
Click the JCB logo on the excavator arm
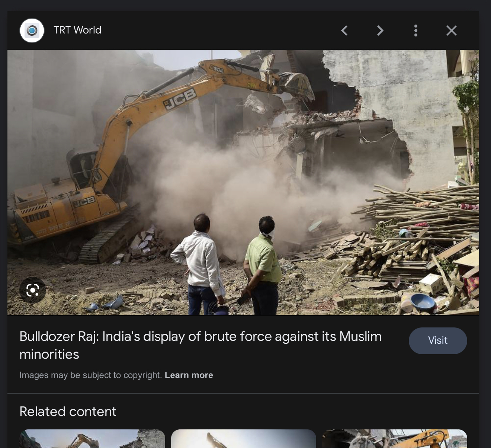[180, 99]
